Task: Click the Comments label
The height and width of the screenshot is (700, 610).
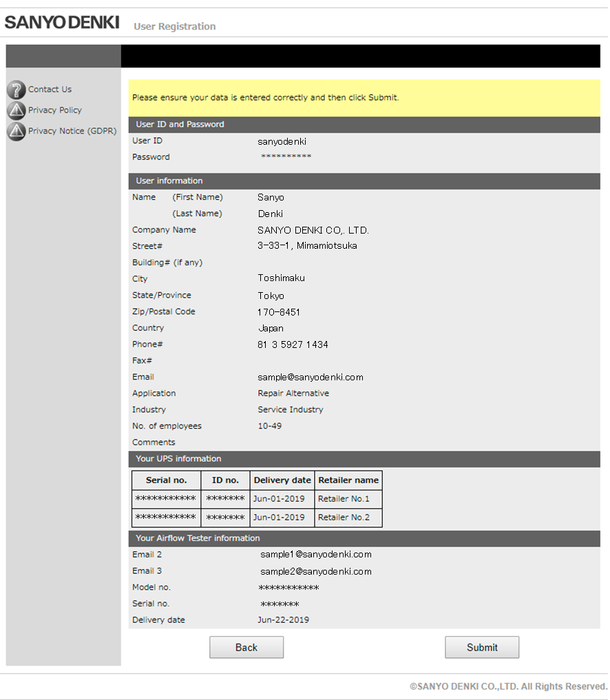Action: tap(154, 442)
